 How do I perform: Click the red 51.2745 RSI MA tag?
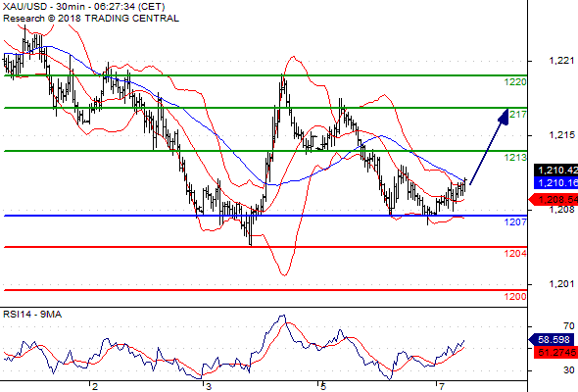coord(555,352)
